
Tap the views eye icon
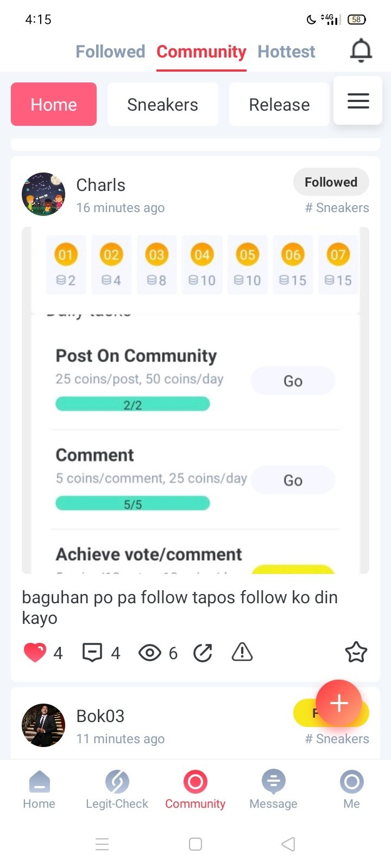pyautogui.click(x=150, y=652)
